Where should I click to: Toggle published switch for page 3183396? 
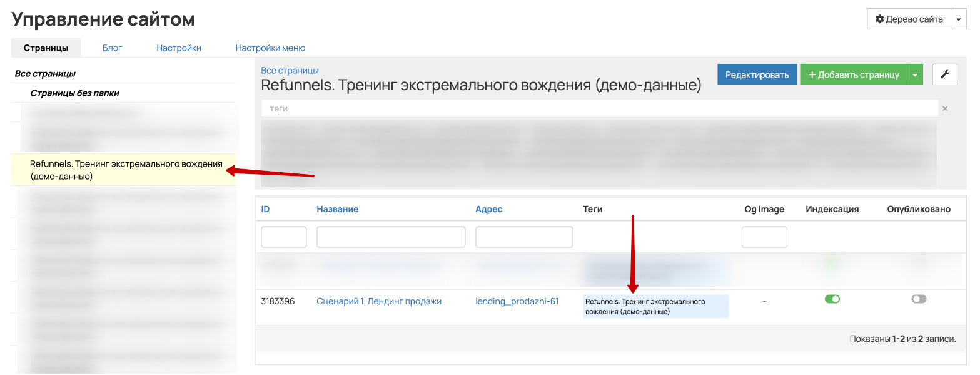coord(919,299)
